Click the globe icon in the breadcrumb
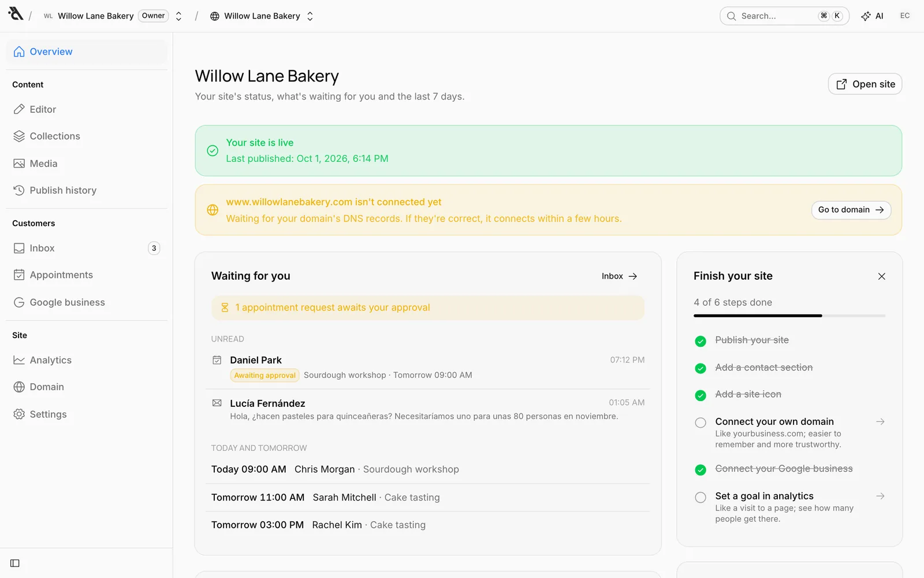924x578 pixels. pos(215,16)
